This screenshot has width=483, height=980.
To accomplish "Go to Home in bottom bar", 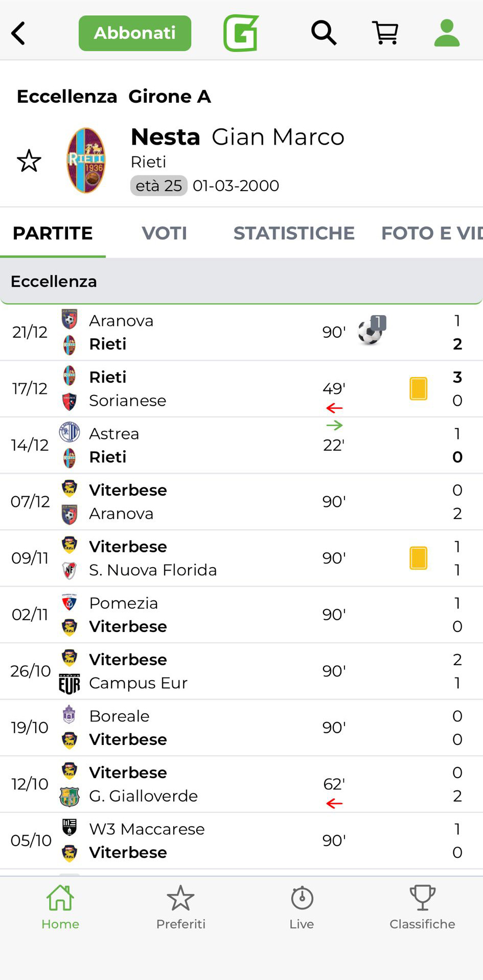I will [60, 907].
